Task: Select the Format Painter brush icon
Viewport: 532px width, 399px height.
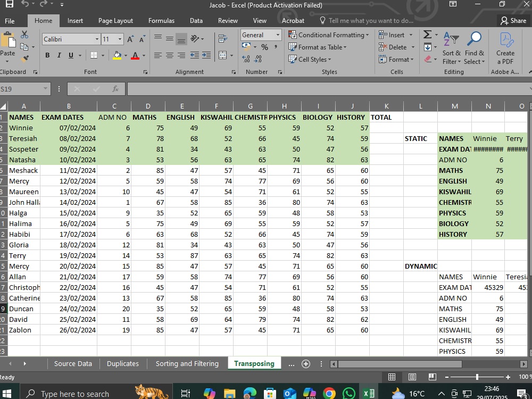Action: (24, 59)
